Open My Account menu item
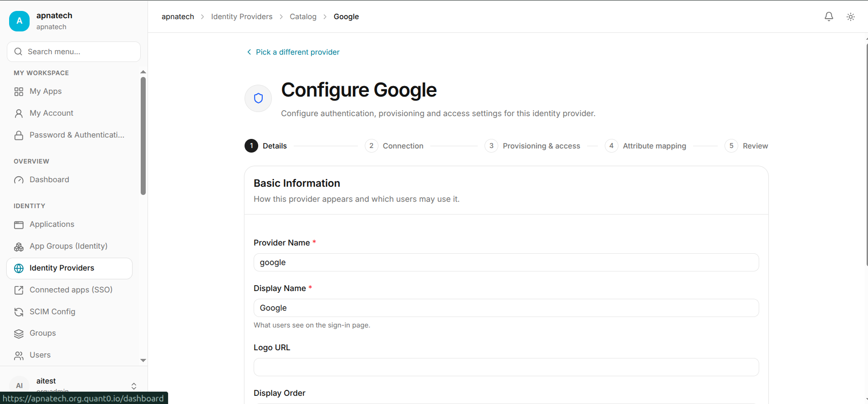This screenshot has width=868, height=404. click(x=70, y=113)
